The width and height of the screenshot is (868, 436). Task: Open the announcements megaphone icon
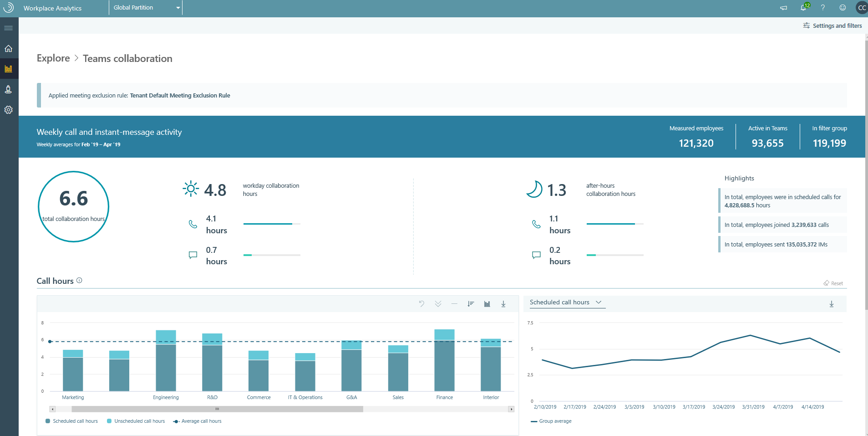tap(783, 8)
